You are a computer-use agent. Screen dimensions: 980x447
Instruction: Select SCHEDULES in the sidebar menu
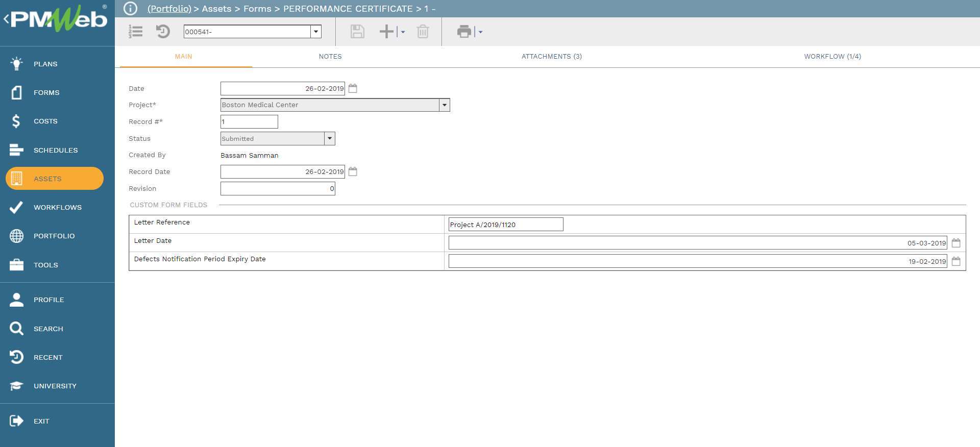coord(56,151)
